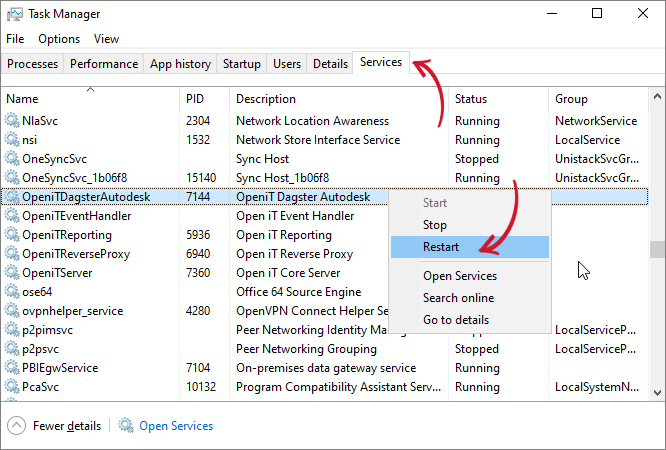Click the Open Services link at bottom
Screen dimensions: 666x450
[176, 426]
